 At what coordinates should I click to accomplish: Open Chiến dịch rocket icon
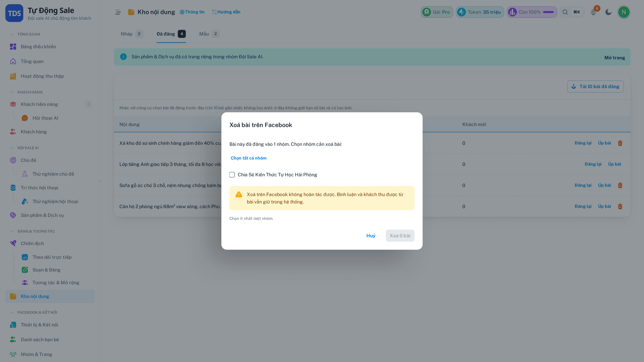click(x=13, y=243)
